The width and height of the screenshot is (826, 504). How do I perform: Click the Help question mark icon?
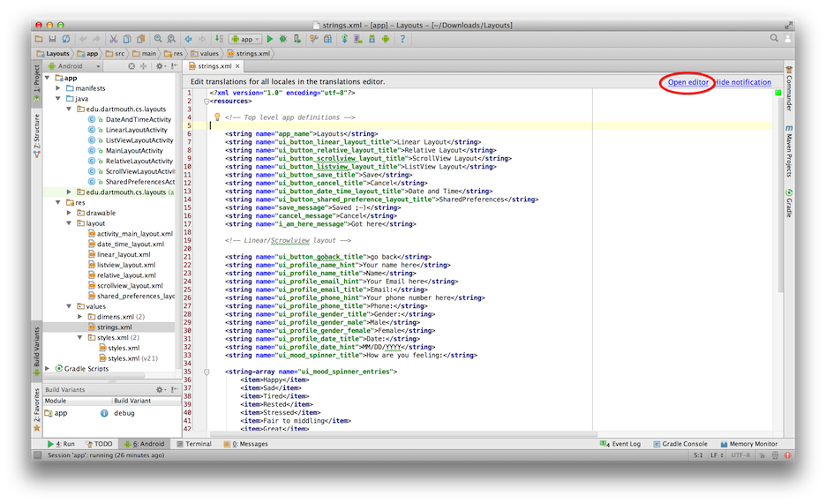click(402, 39)
